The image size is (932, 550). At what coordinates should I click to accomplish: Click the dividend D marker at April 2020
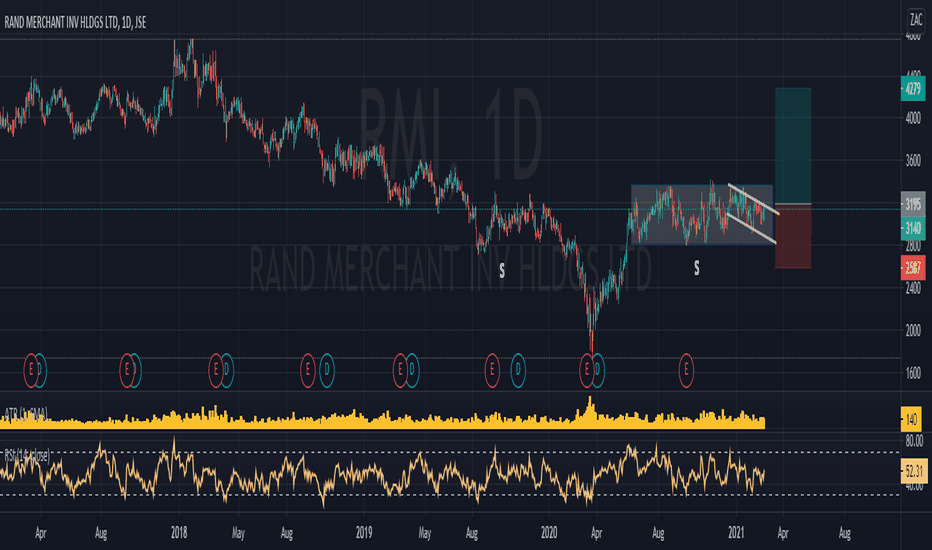[x=597, y=370]
